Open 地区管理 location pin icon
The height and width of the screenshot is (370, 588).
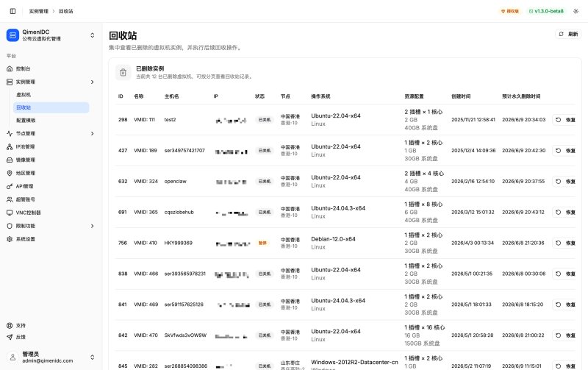[x=10, y=173]
